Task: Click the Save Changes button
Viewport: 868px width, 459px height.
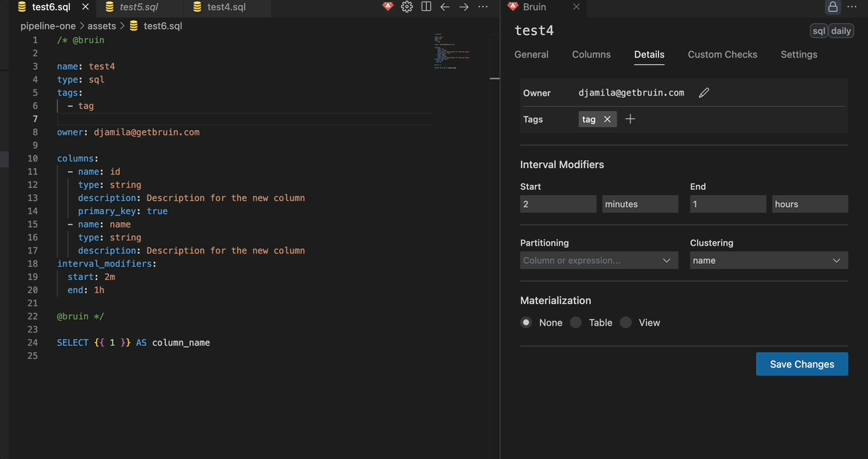Action: pos(802,364)
